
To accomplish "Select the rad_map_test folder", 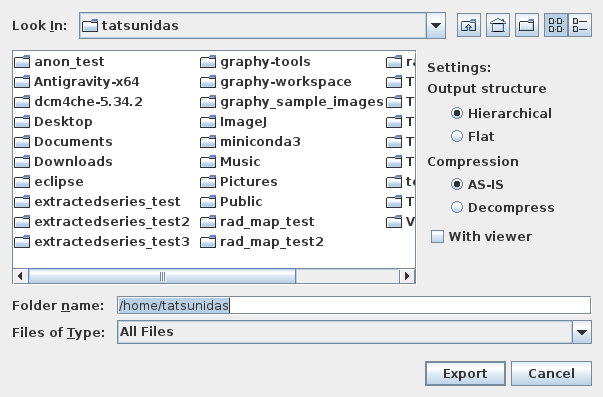I will [x=257, y=222].
